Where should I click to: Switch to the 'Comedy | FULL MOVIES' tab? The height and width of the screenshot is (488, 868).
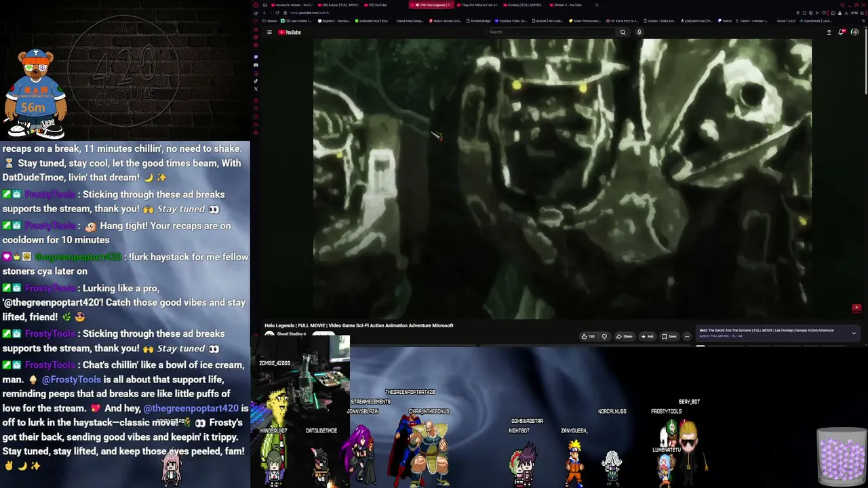coord(524,5)
